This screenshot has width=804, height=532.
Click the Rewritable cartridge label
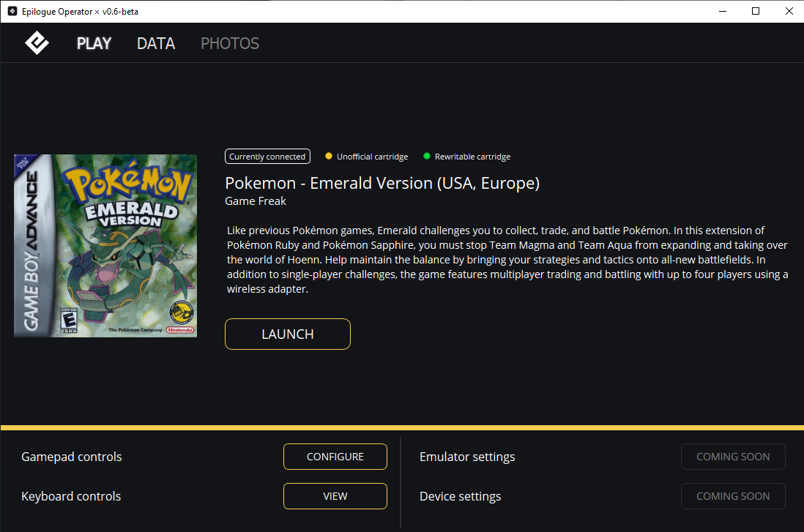473,157
